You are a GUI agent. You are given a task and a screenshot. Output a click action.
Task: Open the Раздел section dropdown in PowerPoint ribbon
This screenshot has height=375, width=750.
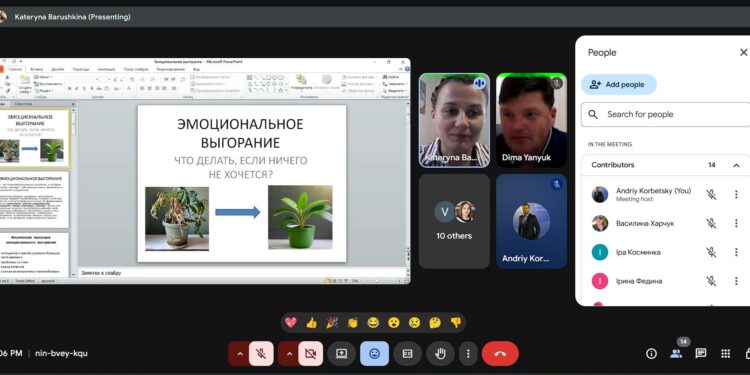[x=44, y=90]
